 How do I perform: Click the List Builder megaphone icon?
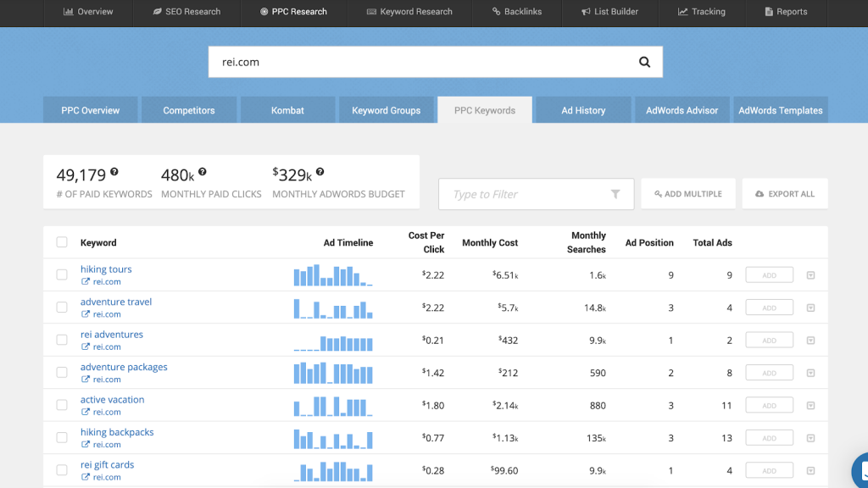click(586, 12)
